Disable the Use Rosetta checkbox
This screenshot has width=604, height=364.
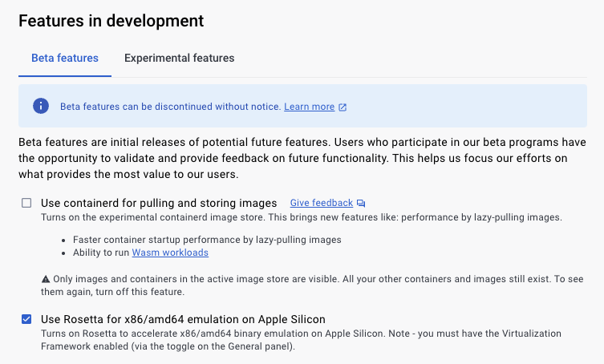click(26, 319)
